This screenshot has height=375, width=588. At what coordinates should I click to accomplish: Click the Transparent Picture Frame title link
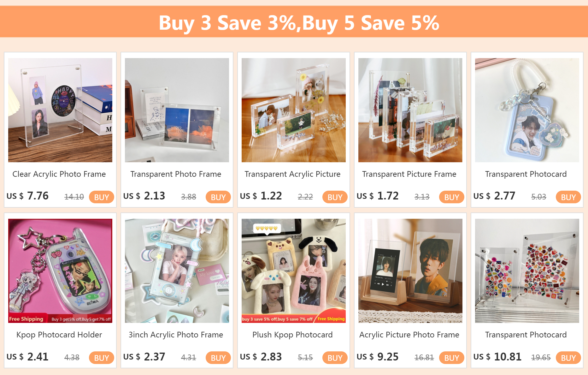(409, 174)
